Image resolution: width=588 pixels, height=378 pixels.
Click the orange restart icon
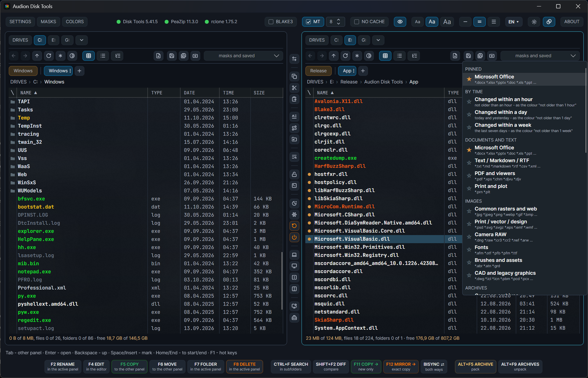click(294, 226)
